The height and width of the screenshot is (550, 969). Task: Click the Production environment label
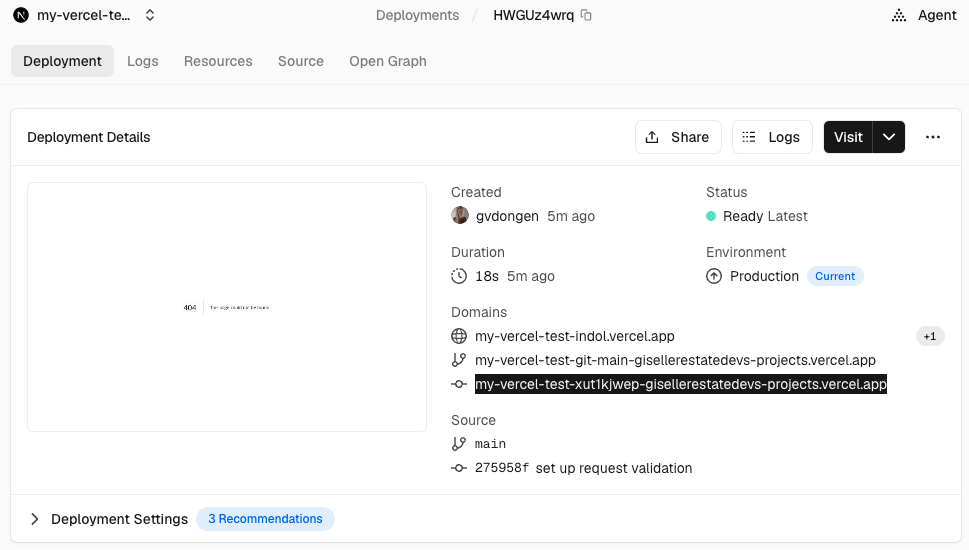tap(764, 276)
